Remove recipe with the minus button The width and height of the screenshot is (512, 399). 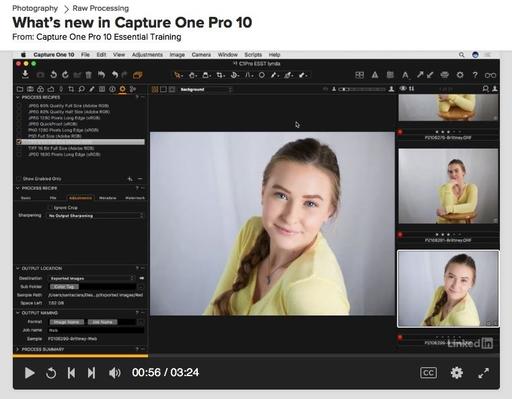pyautogui.click(x=140, y=179)
